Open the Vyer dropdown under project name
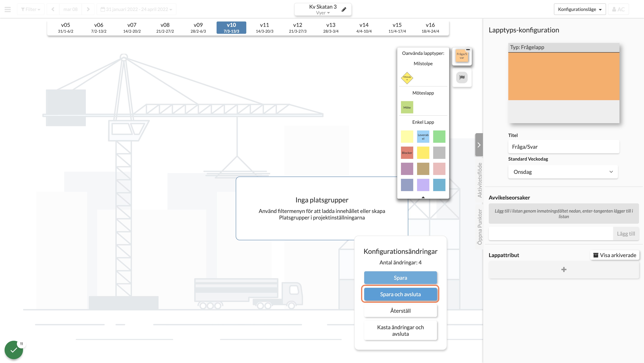The height and width of the screenshot is (363, 644). click(323, 13)
